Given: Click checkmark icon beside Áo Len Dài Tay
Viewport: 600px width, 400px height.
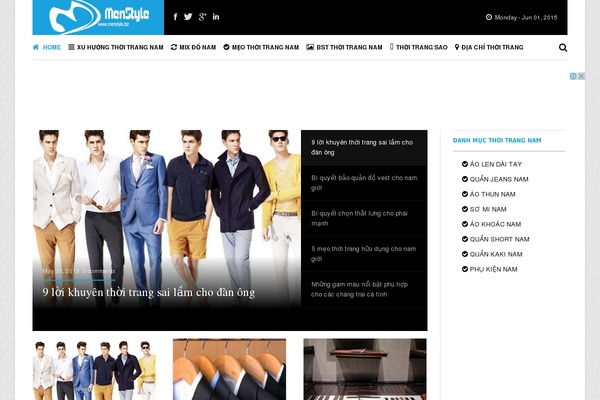Looking at the screenshot, I should (465, 164).
